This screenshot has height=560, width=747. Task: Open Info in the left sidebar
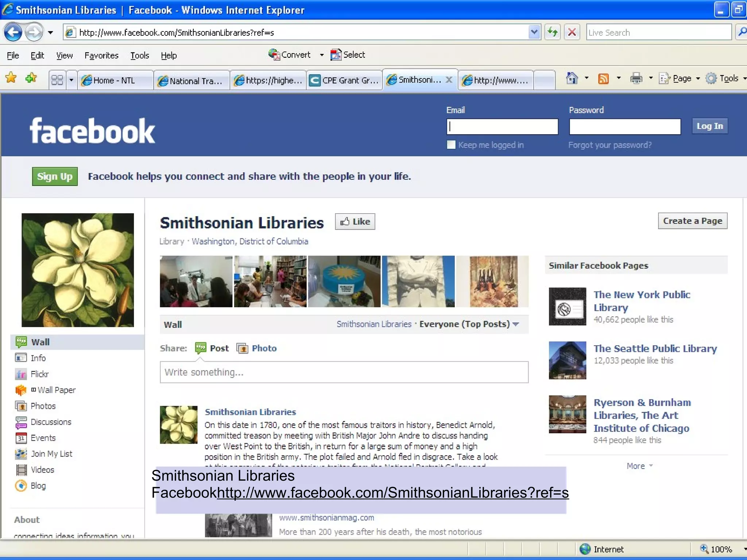38,358
